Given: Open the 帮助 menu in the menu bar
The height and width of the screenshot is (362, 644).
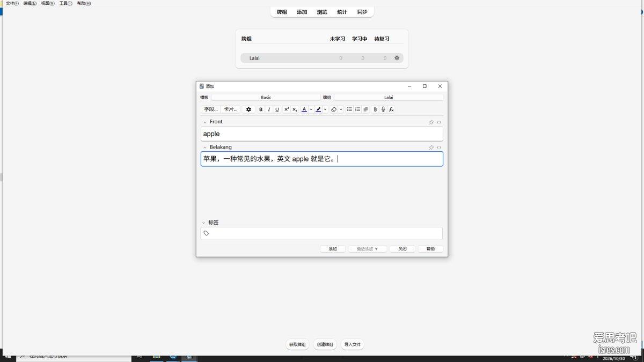Looking at the screenshot, I should [84, 3].
